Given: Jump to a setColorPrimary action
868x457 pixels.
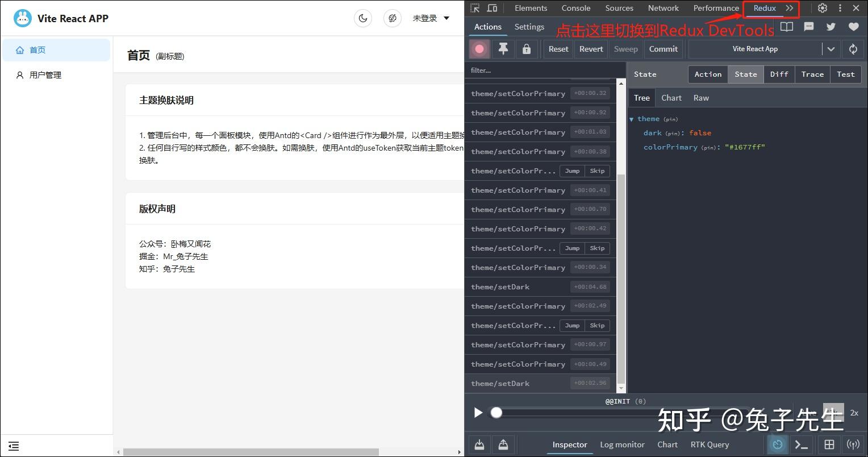Looking at the screenshot, I should point(572,171).
